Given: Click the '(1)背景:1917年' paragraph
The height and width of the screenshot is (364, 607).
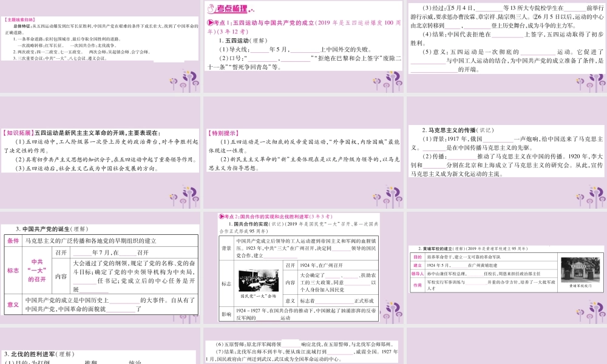Looking at the screenshot, I should 507,144.
